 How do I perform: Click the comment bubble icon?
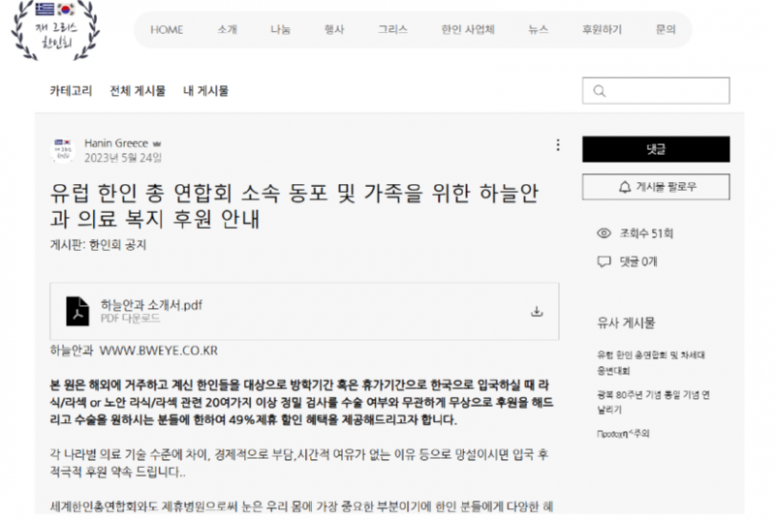[603, 262]
